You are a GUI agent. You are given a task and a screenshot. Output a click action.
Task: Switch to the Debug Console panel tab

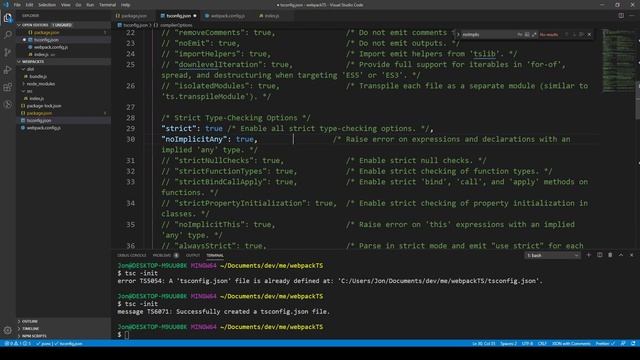pos(132,256)
